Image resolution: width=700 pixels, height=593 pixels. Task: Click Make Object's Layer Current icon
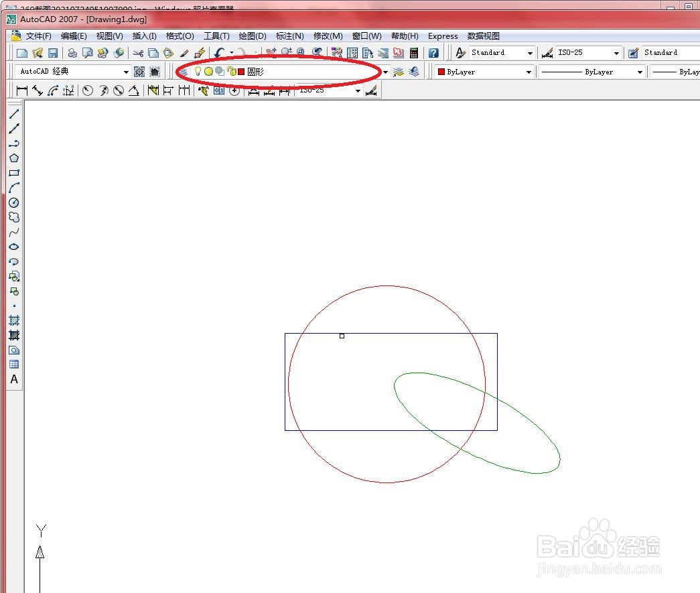coord(398,72)
